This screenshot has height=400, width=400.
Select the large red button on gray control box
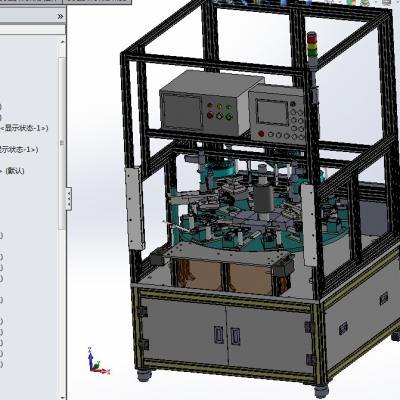pyautogui.click(x=210, y=115)
